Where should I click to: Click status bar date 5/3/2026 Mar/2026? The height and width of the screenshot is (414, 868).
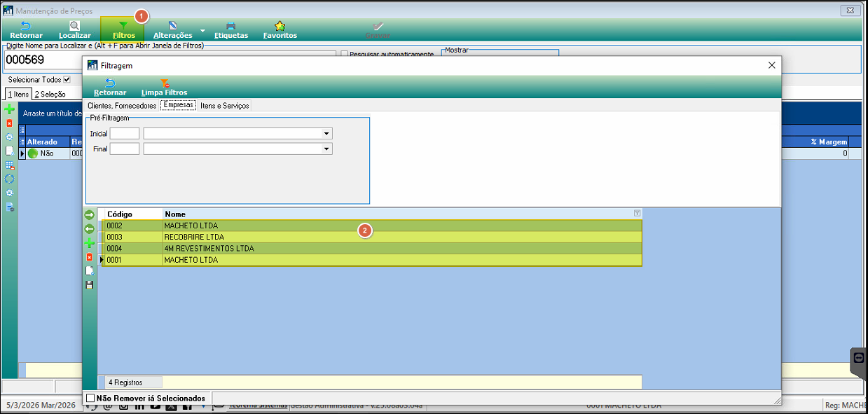click(x=39, y=406)
